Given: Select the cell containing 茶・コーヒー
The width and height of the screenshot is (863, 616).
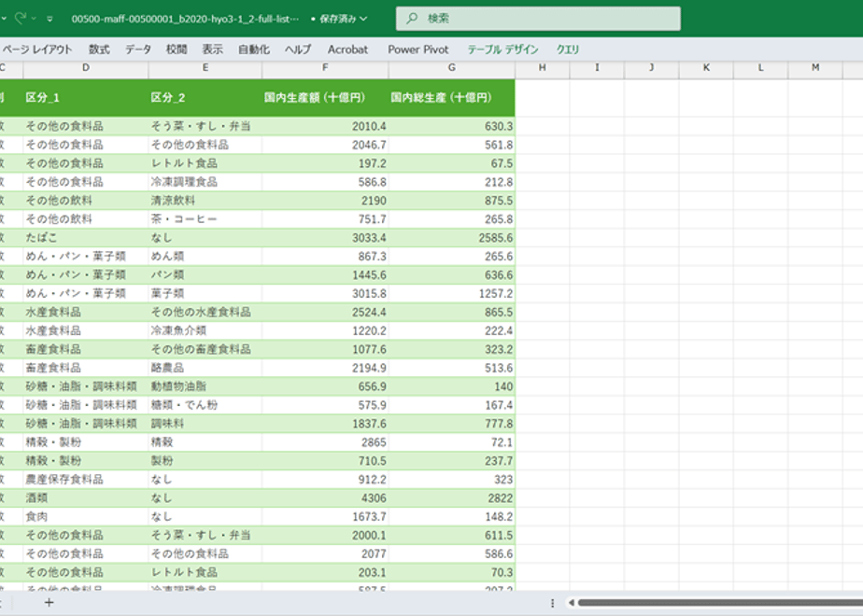Looking at the screenshot, I should click(205, 219).
